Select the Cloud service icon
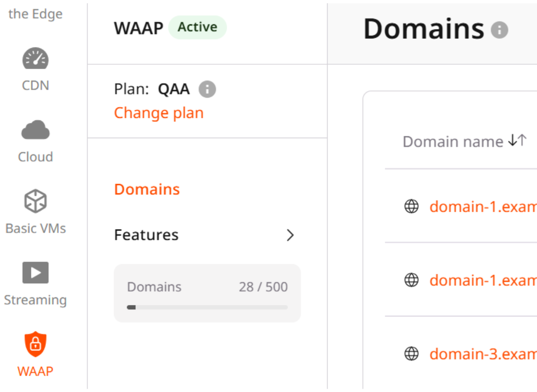The width and height of the screenshot is (537, 392). click(x=34, y=130)
